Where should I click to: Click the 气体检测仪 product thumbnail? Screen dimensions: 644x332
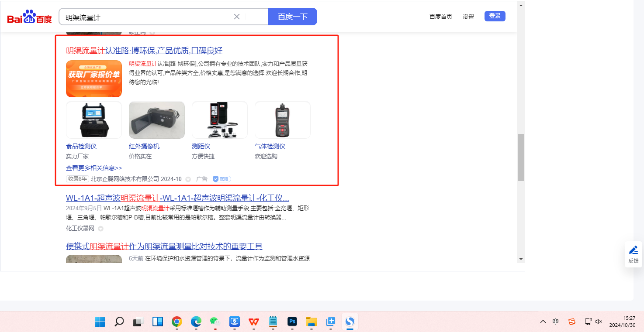click(x=283, y=120)
